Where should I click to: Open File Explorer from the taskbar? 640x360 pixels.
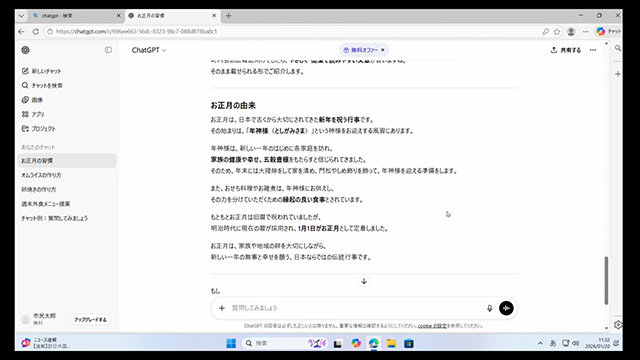coord(391,343)
